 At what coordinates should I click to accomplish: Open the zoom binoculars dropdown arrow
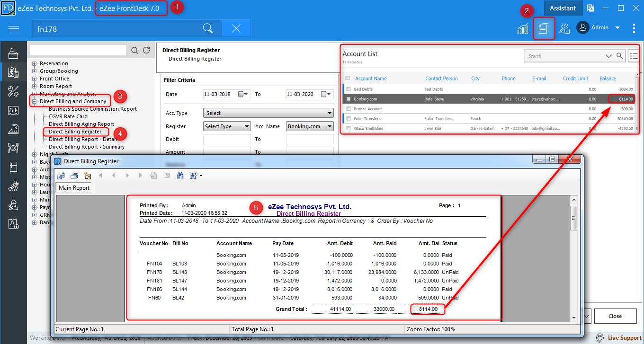(201, 176)
